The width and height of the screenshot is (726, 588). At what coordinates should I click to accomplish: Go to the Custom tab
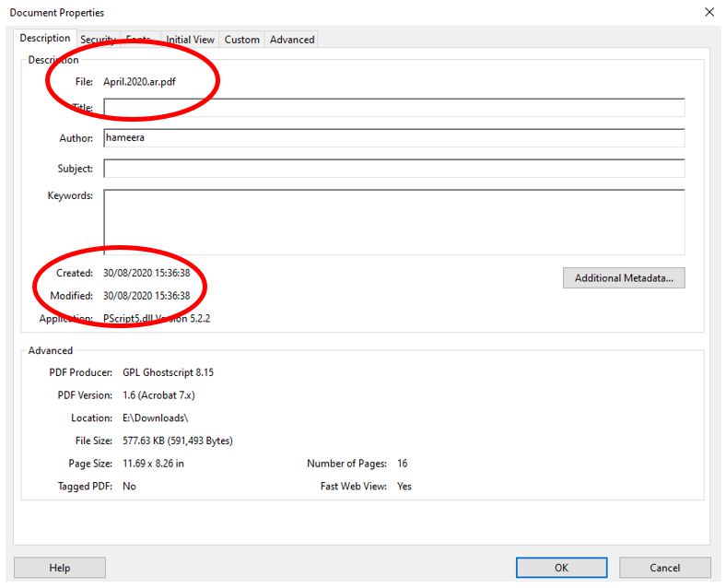(242, 40)
